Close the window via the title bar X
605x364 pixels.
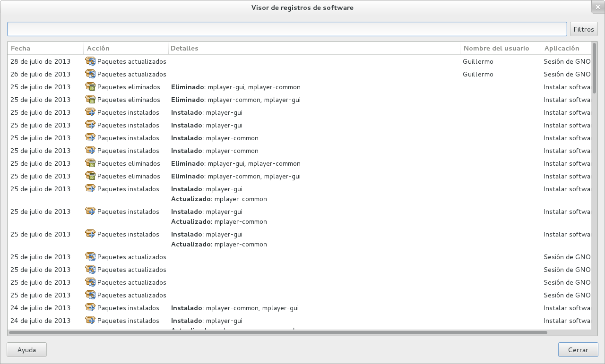597,7
